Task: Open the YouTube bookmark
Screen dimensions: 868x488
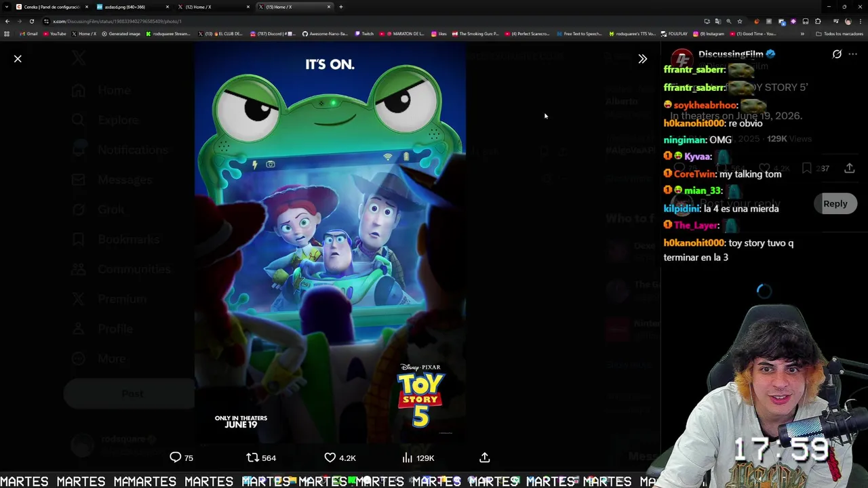Action: [54, 33]
